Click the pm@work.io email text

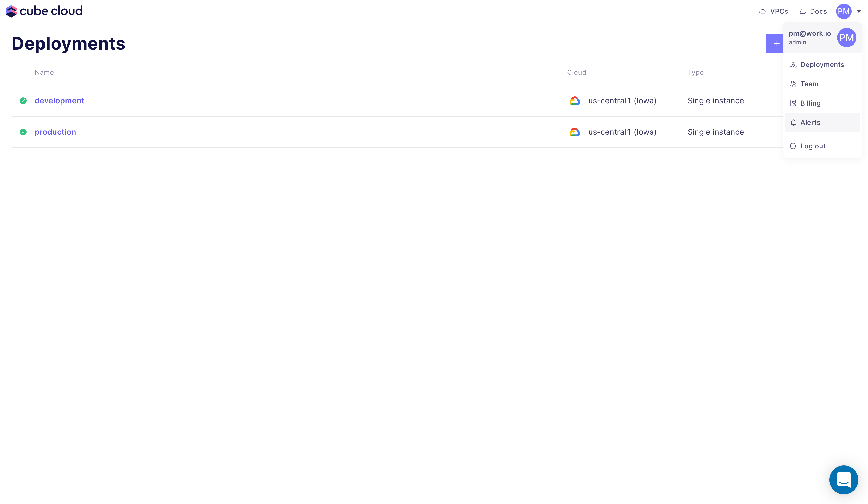810,33
